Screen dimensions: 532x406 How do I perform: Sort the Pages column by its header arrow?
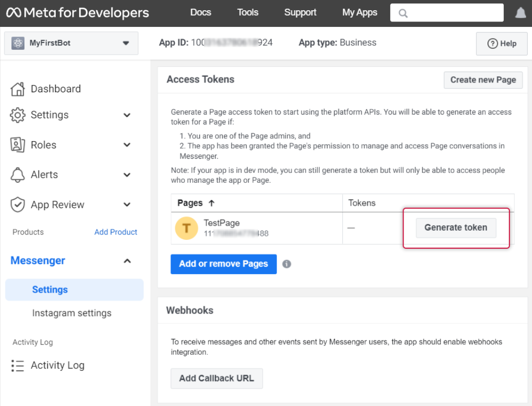(x=212, y=203)
